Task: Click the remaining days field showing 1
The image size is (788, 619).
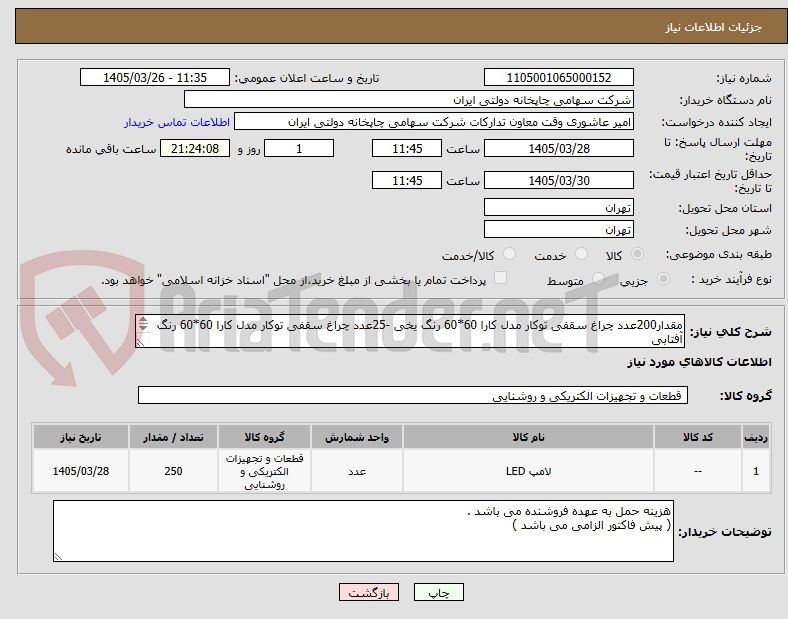Action: pos(299,149)
